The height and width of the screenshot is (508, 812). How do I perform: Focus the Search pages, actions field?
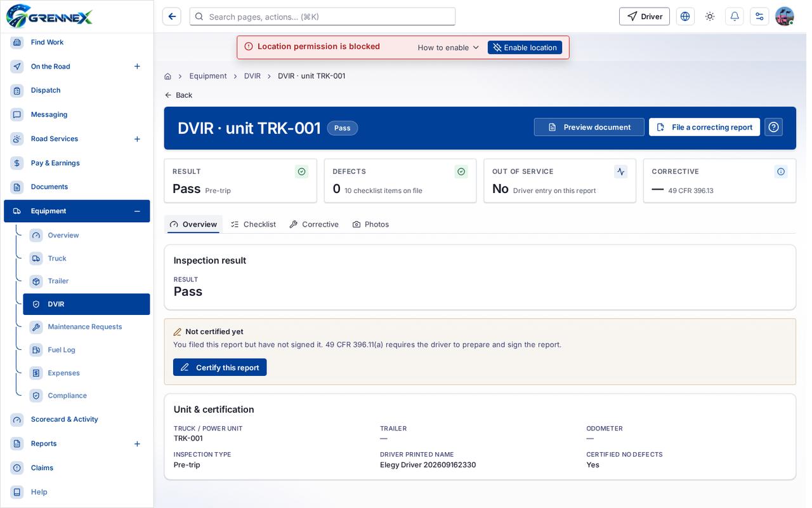(x=322, y=17)
